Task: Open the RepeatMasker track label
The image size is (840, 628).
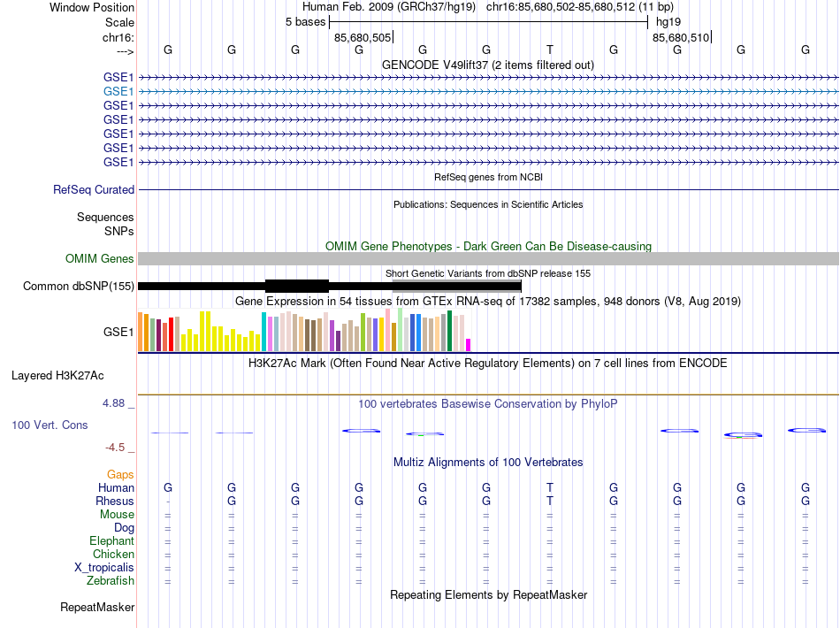Action: coord(97,607)
